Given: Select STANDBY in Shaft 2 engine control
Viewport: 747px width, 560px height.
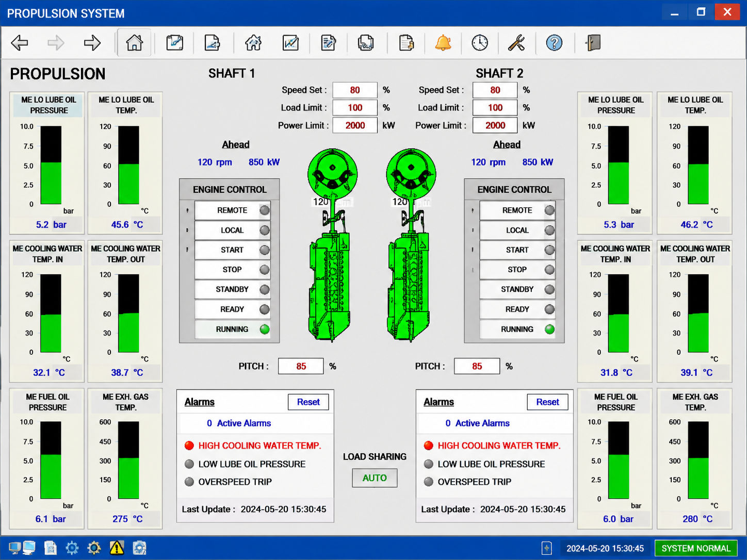Looking at the screenshot, I should (517, 289).
